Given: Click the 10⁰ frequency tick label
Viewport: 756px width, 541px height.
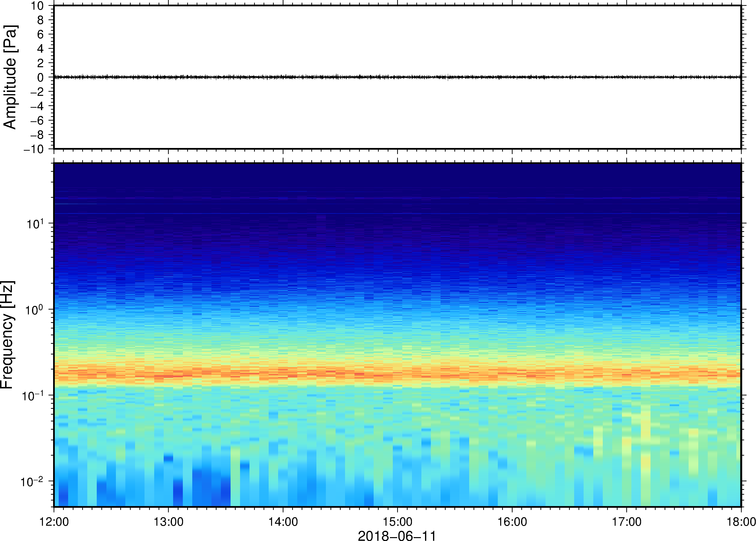Looking at the screenshot, I should 35,310.
